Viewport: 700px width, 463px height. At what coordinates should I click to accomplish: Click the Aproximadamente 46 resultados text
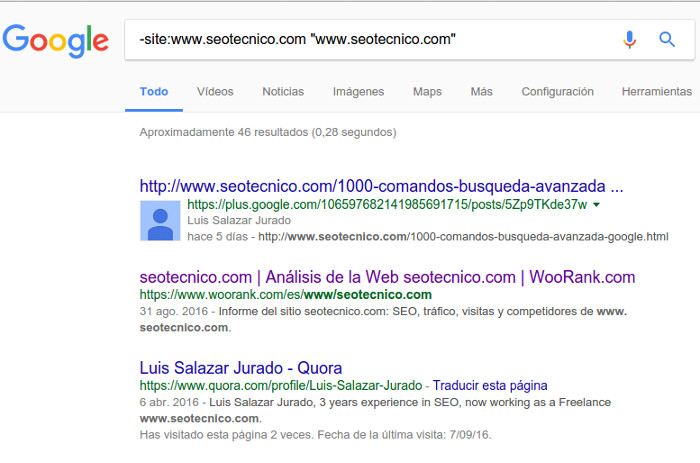click(x=268, y=132)
